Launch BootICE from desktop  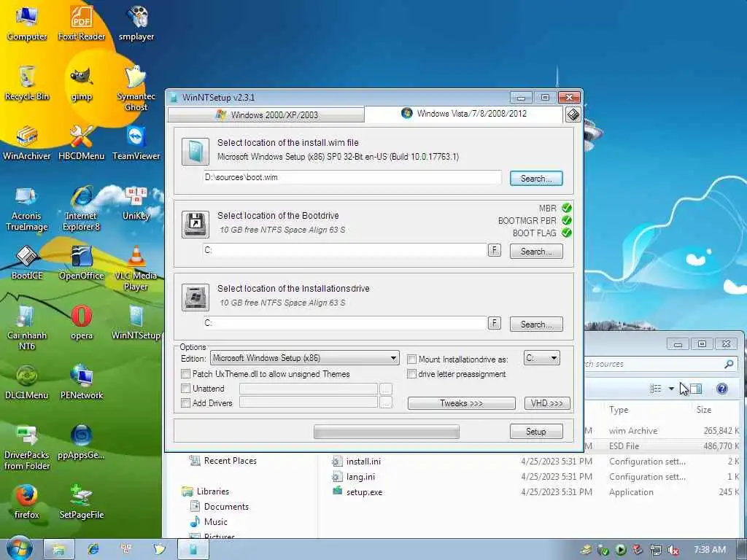click(x=27, y=262)
